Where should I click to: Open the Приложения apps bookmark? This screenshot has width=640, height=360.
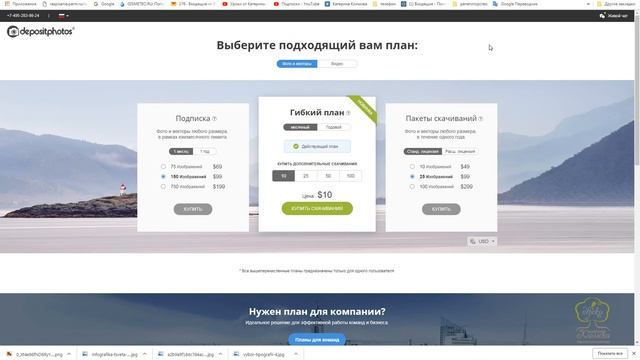click(21, 4)
